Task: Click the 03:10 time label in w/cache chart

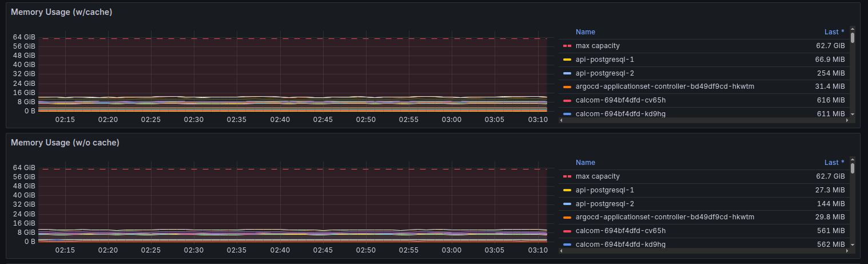Action: [537, 120]
